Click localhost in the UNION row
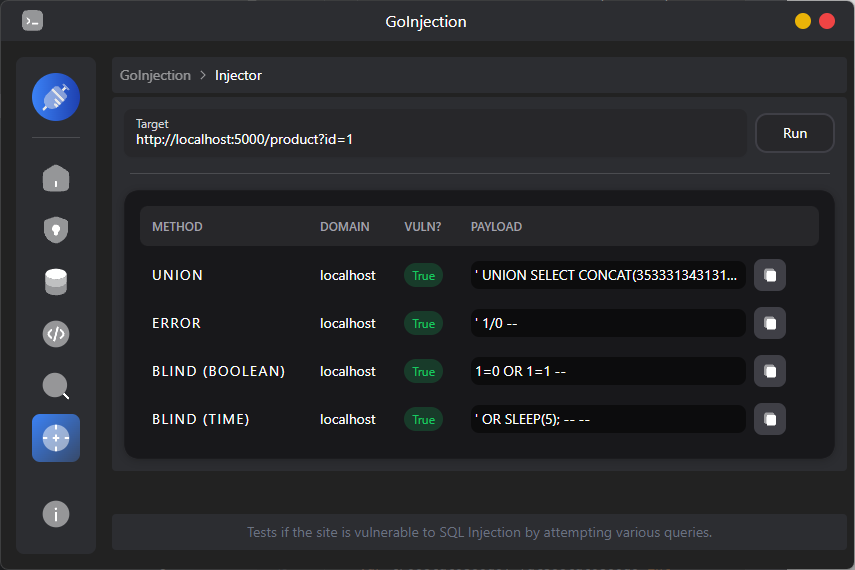The image size is (855, 570). pos(347,275)
